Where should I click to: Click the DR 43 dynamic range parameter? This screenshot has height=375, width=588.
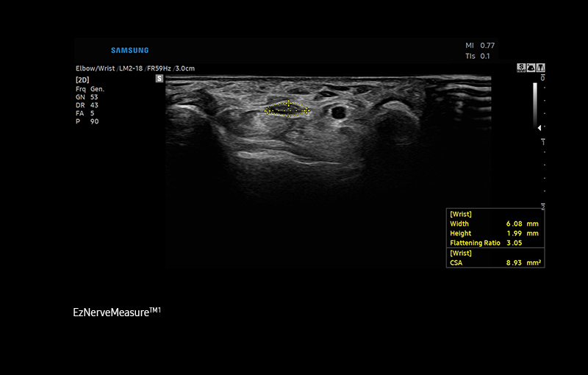87,104
